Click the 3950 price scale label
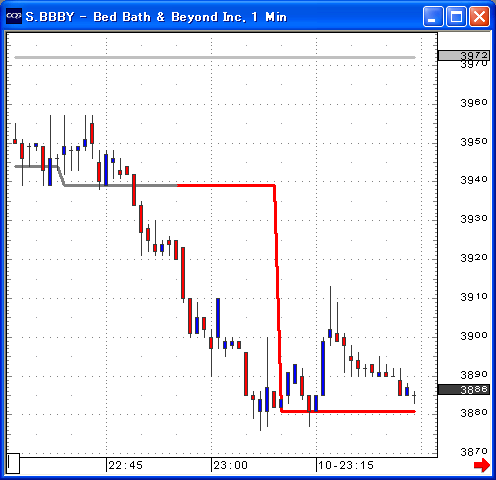Screen dimensions: 496x480 pos(474,142)
